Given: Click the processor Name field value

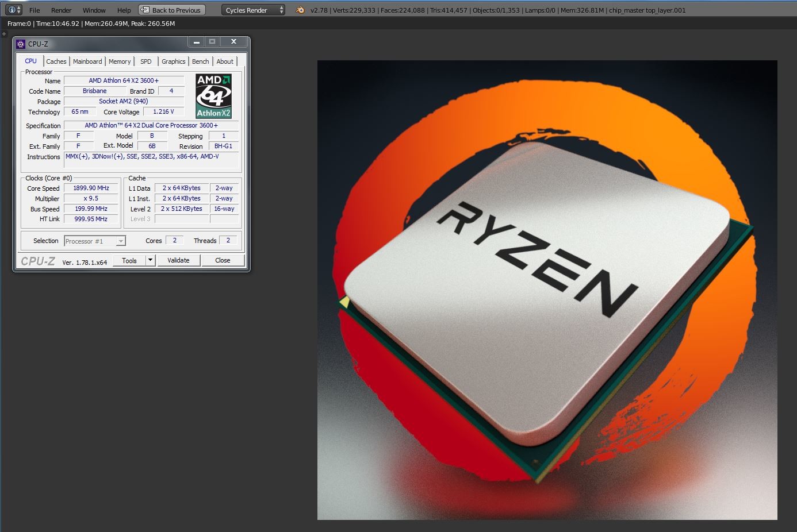Looking at the screenshot, I should pos(124,80).
